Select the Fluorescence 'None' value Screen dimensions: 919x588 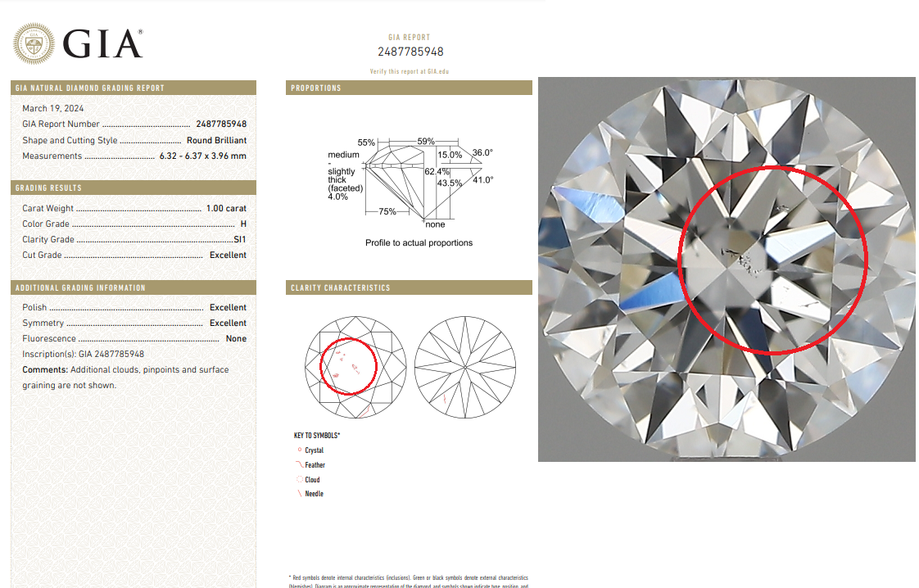pos(236,338)
